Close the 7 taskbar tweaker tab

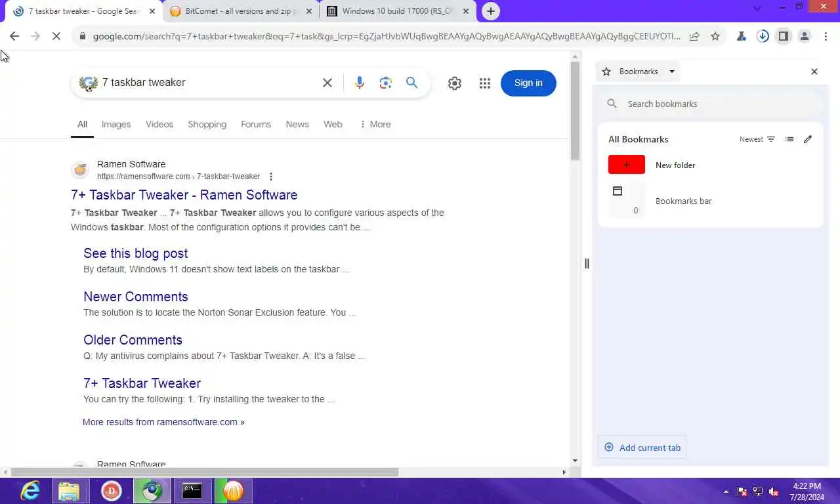[x=152, y=11]
